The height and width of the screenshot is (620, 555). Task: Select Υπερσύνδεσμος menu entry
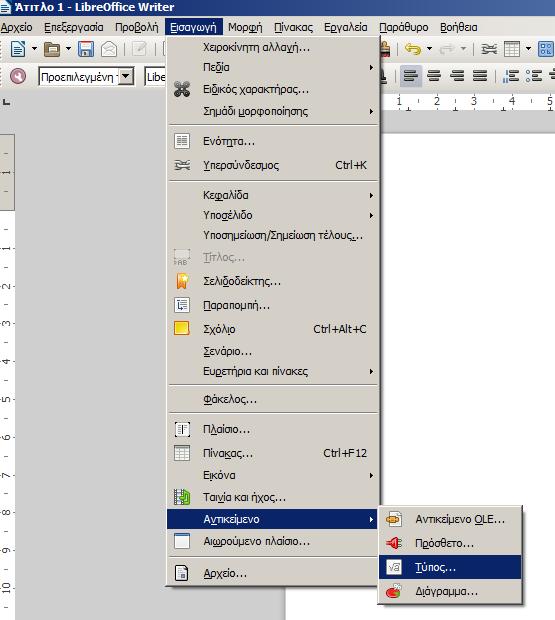point(273,165)
